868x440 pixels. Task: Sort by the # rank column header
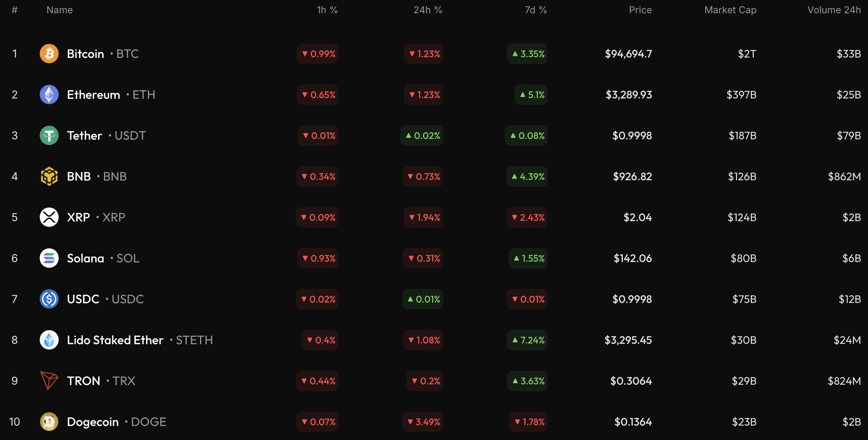click(15, 10)
